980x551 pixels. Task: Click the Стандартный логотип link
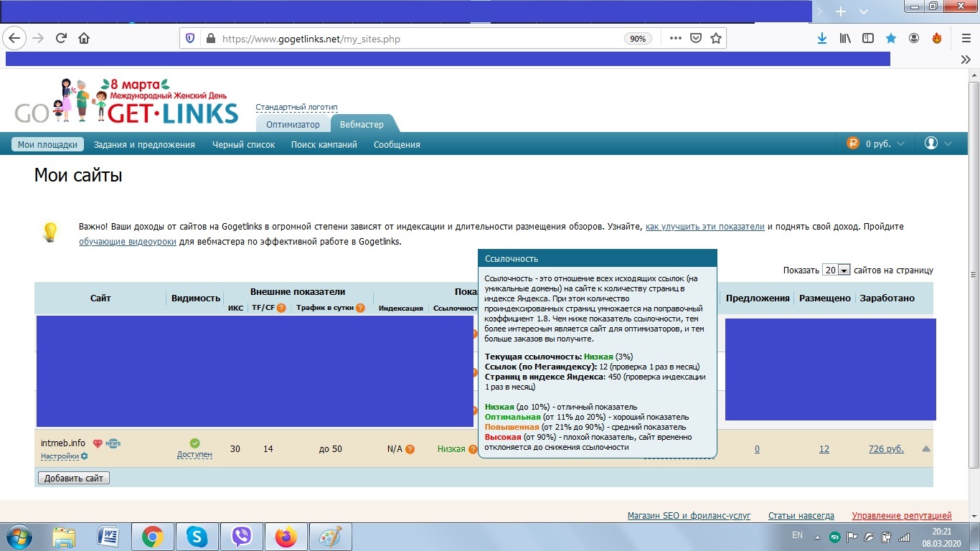[x=296, y=107]
